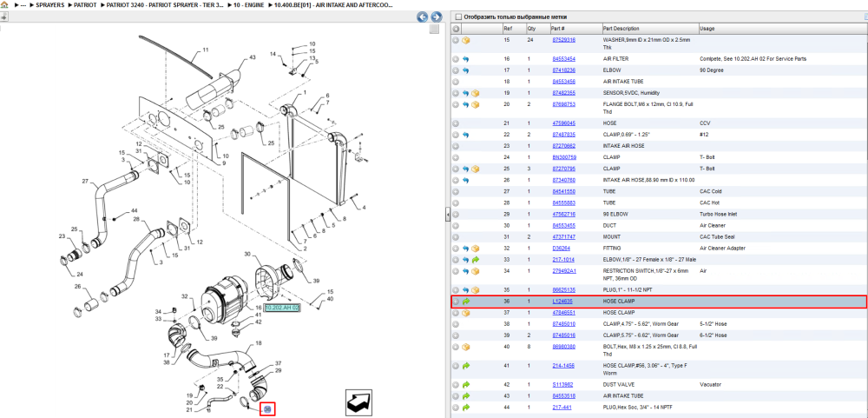Click the blue arrow icon on the ELBOW 90 Degree row
The width and height of the screenshot is (868, 418).
point(465,70)
